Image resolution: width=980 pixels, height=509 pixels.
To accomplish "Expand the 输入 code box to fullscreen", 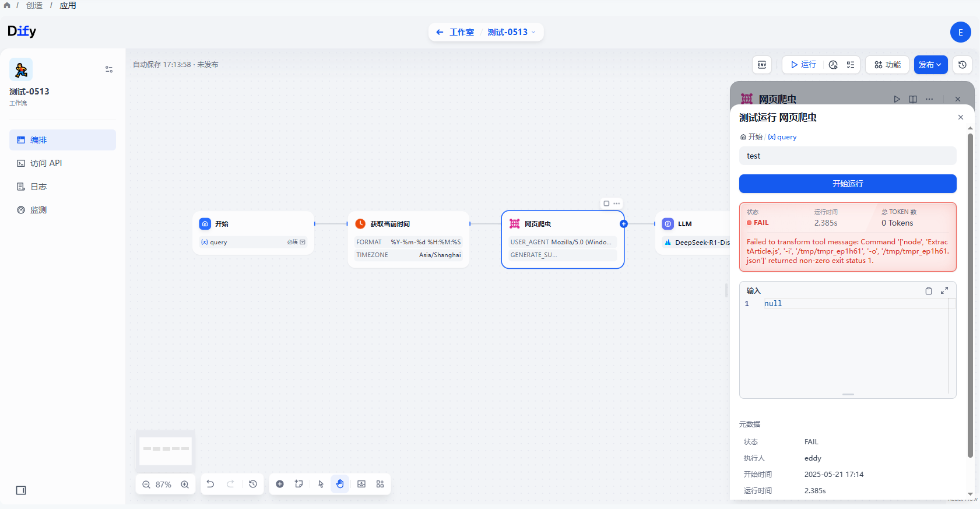I will [944, 290].
